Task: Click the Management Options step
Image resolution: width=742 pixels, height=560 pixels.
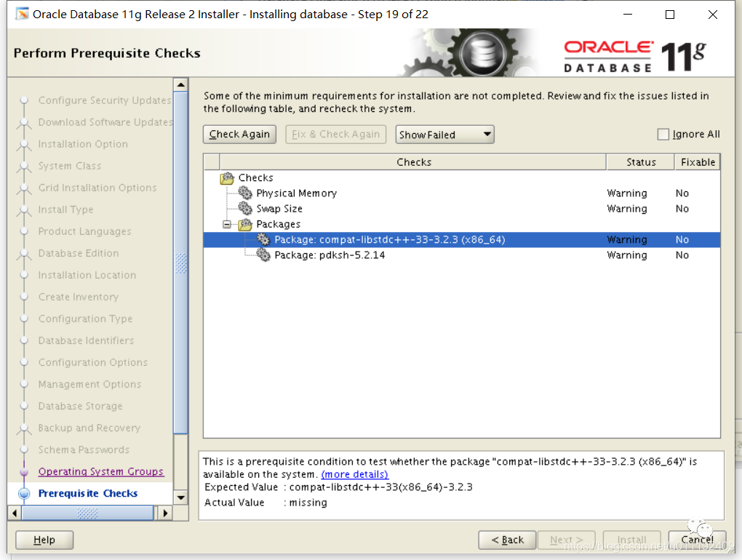Action: click(90, 385)
